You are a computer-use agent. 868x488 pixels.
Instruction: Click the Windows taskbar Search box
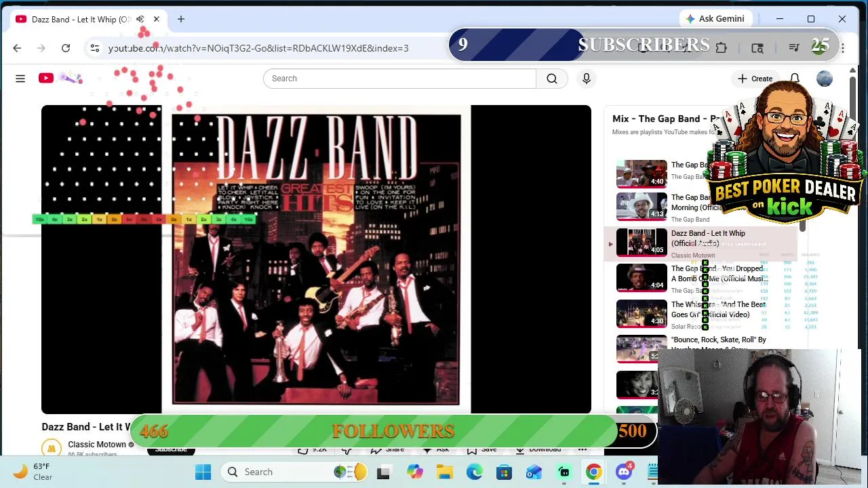point(296,472)
